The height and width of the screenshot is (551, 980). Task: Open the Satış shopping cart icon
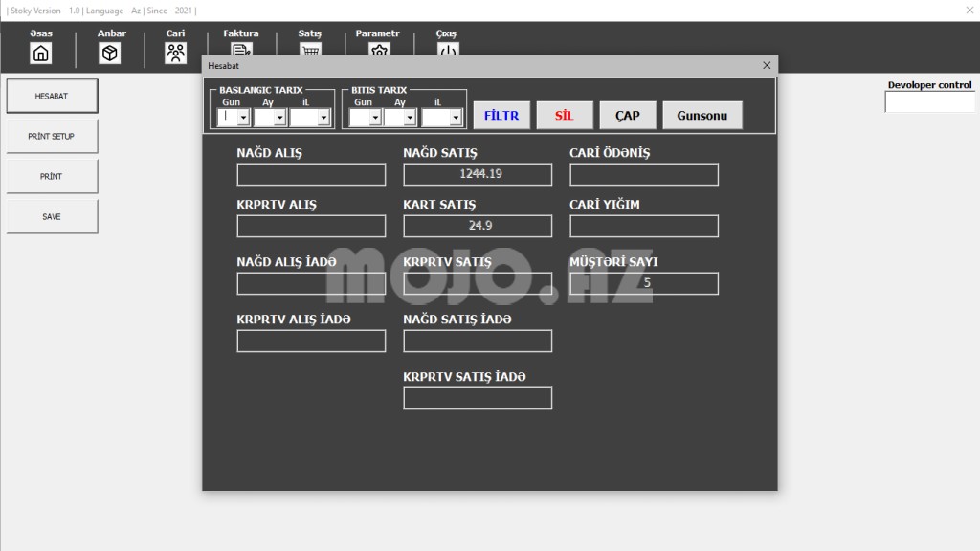(310, 50)
